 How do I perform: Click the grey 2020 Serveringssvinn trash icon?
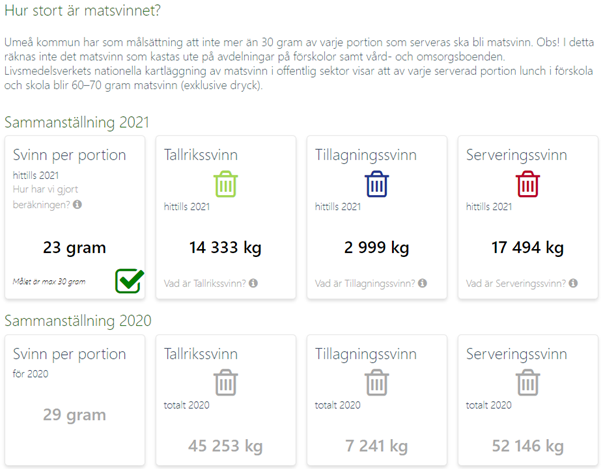pos(528,382)
